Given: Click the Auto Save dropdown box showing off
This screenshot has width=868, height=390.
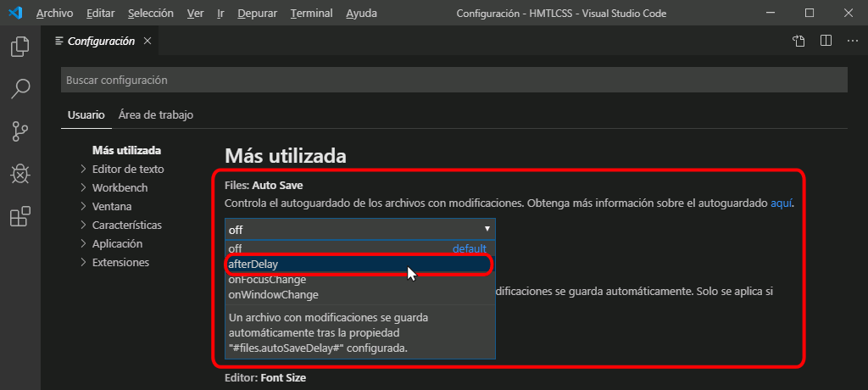Looking at the screenshot, I should tap(359, 230).
